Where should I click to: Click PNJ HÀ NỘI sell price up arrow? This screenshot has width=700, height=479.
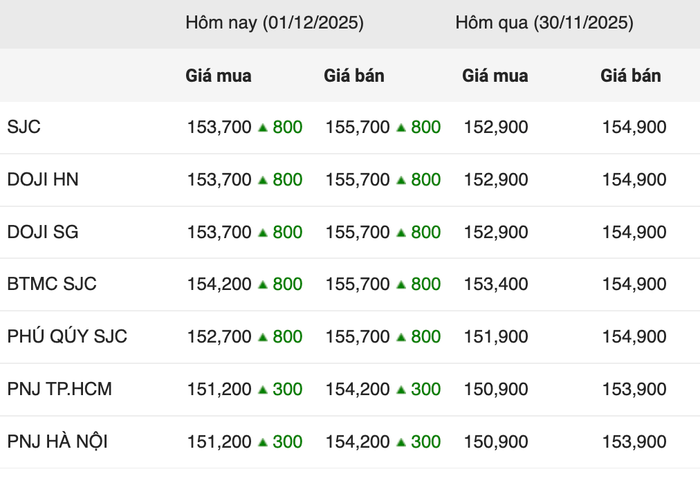pos(401,442)
